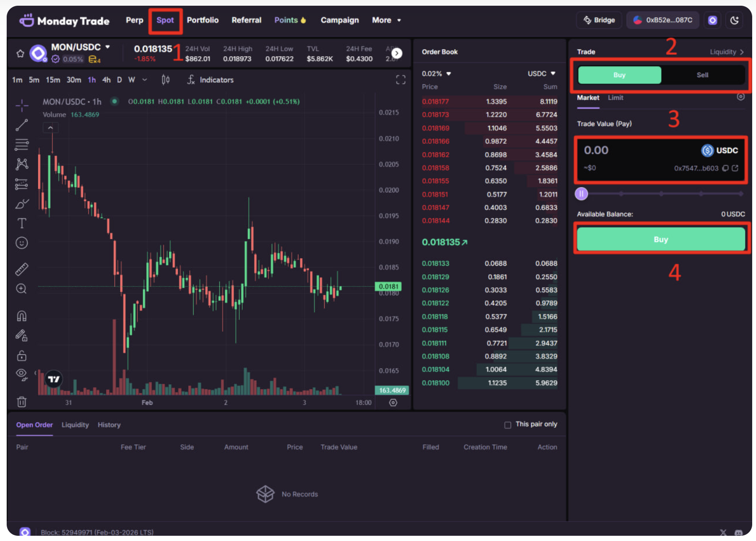Toggle magnet mode in drawing toolbar
Screen dimensions: 756x541
[22, 316]
